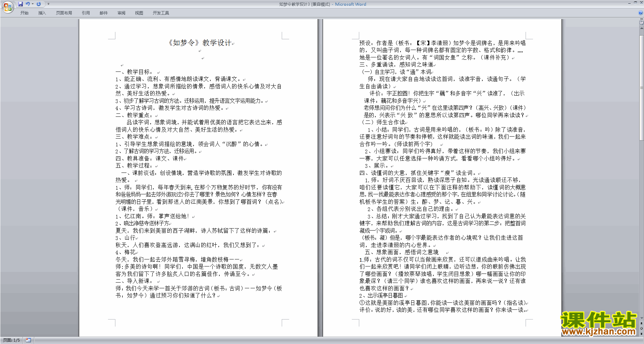The image size is (644, 344).
Task: Click the Redo/Repeat icon
Action: (39, 4)
